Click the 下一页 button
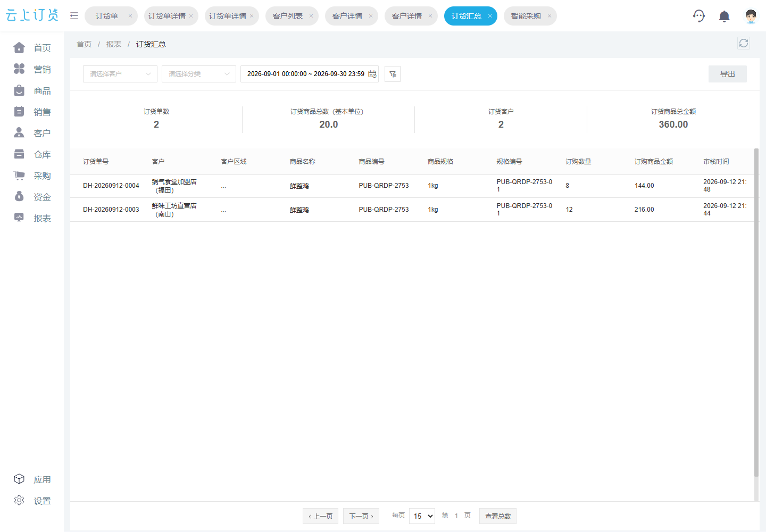766x532 pixels. click(361, 516)
